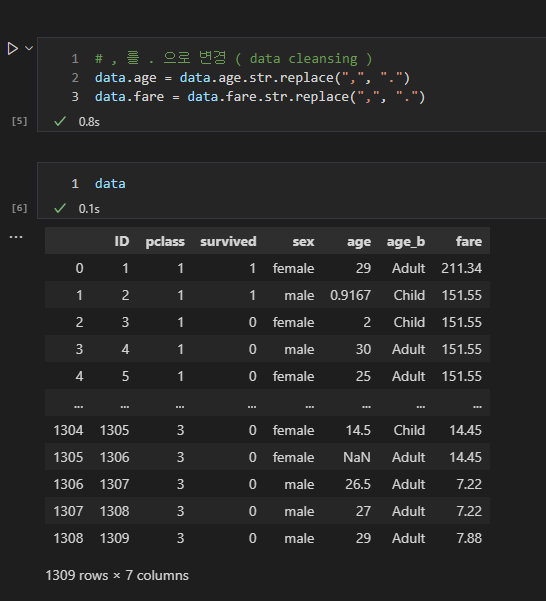Click execution count [5] label
This screenshot has width=546, height=601.
(x=19, y=121)
